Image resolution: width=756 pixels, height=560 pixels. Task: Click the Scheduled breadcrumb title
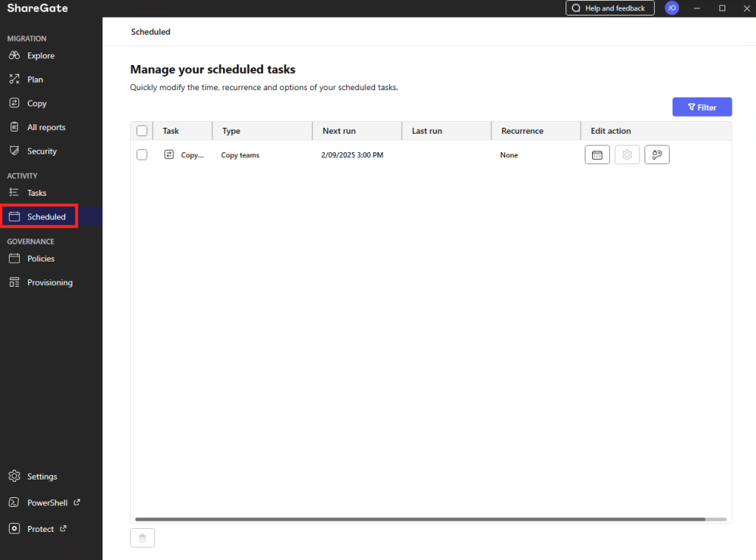(x=151, y=32)
